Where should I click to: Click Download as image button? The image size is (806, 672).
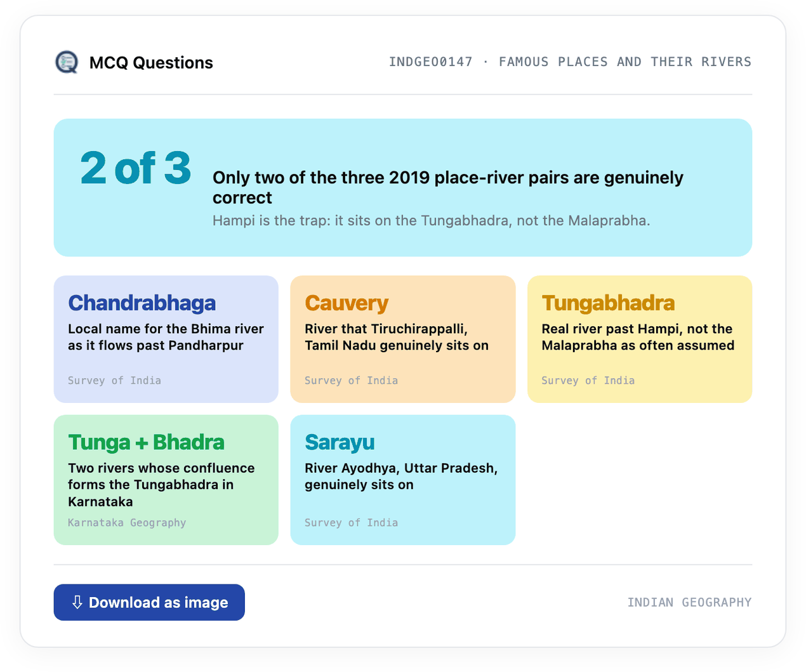click(x=149, y=602)
